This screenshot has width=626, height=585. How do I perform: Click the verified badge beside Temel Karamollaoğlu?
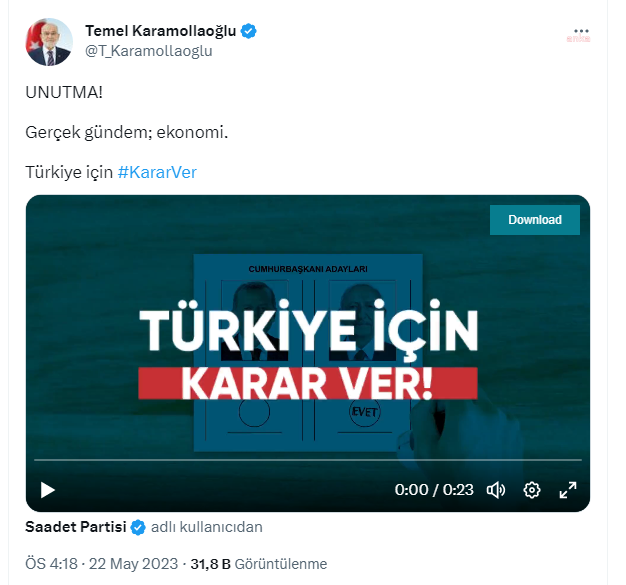coord(248,31)
